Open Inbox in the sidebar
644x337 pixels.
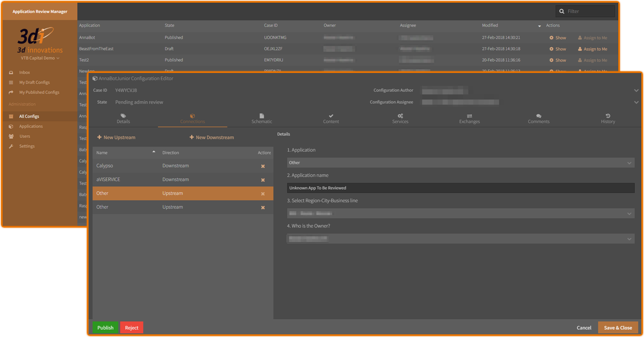click(x=24, y=72)
